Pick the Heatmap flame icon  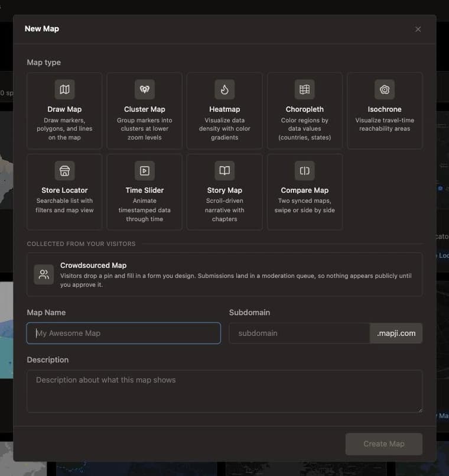(x=224, y=89)
